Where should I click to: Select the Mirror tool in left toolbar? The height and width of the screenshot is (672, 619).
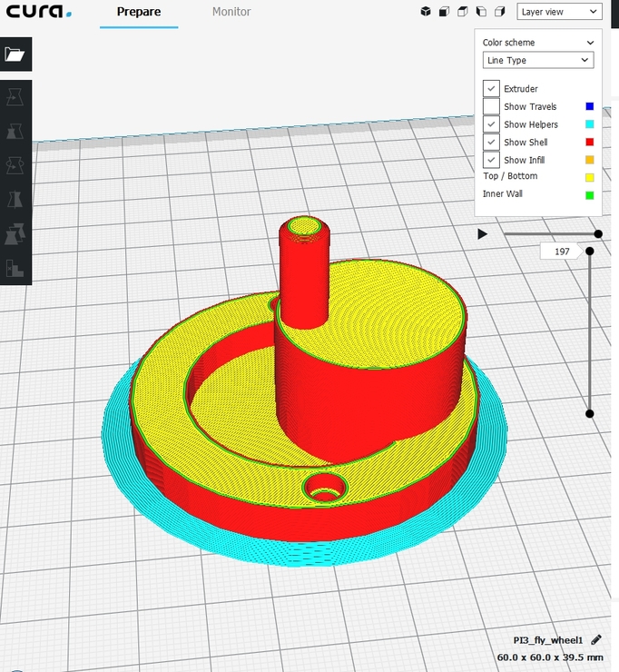click(x=15, y=200)
